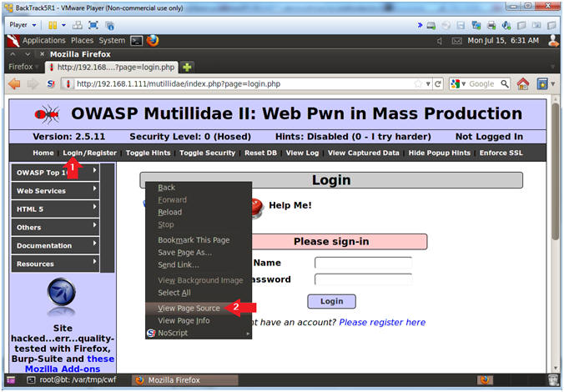The height and width of the screenshot is (392, 564).
Task: Click the reload icon in the address bar
Action: (x=438, y=83)
